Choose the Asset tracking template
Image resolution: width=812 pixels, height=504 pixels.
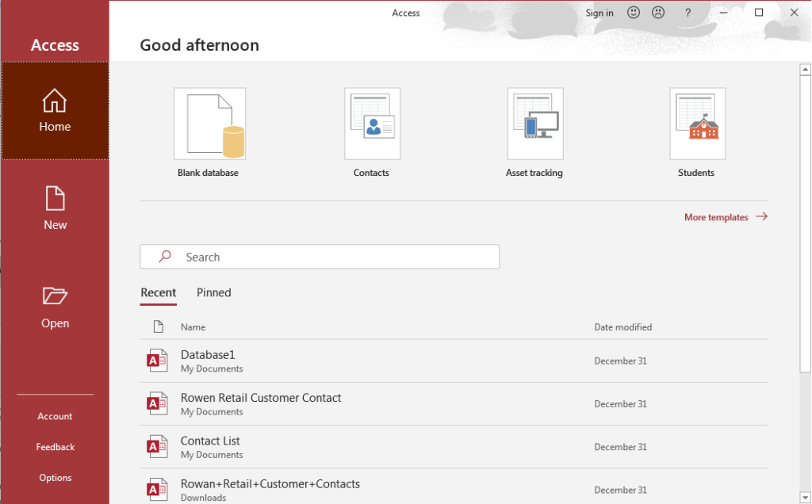click(535, 124)
